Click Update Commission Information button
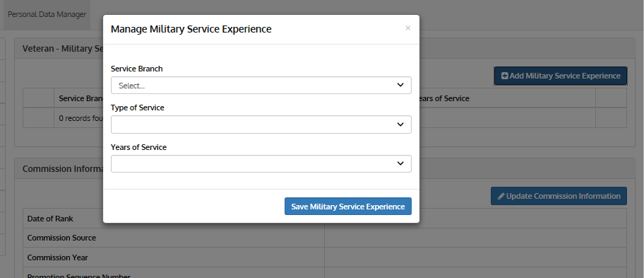The width and height of the screenshot is (644, 278). point(559,196)
